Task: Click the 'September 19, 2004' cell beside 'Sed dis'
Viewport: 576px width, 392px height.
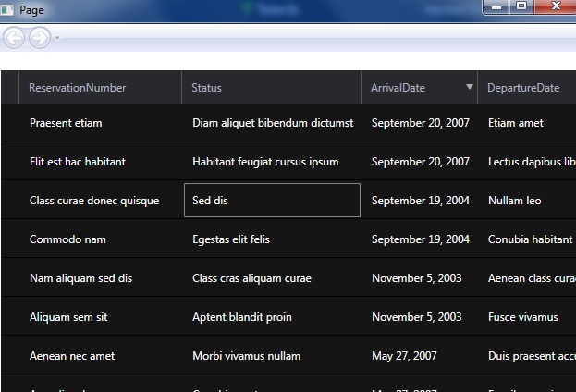Action: click(421, 201)
